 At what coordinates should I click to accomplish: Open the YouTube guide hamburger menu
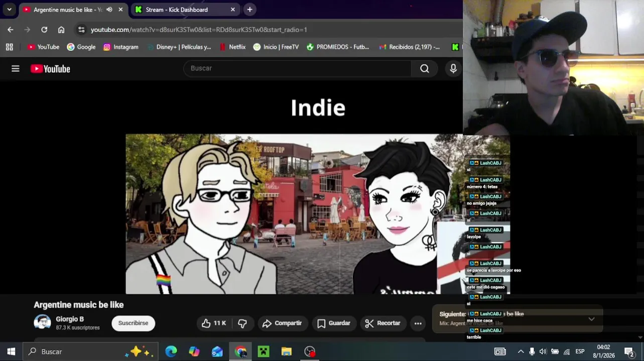point(16,69)
